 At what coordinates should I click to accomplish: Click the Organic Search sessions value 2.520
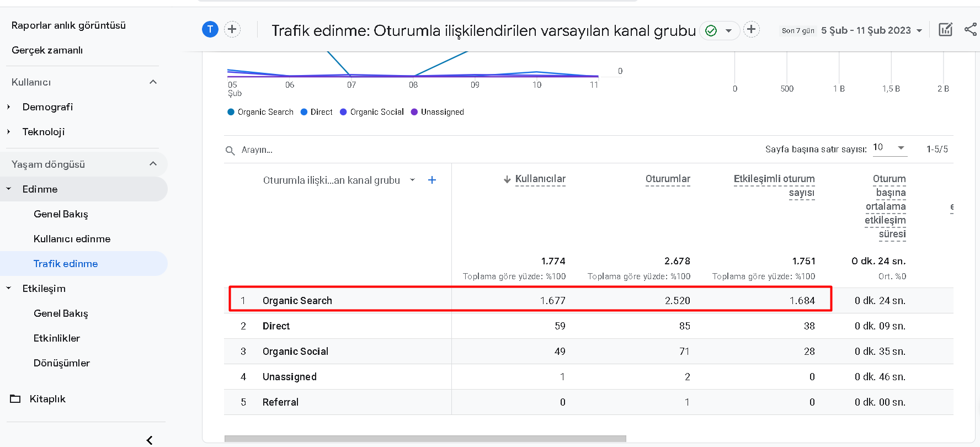678,301
